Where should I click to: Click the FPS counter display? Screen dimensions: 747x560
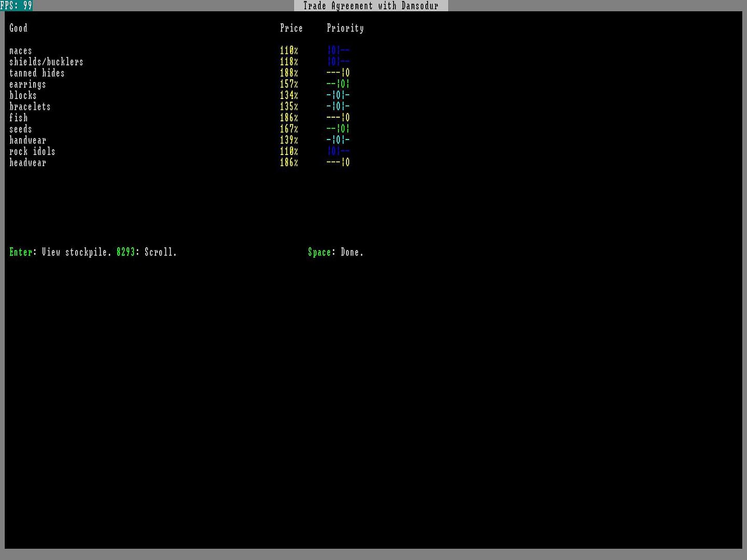17,5
